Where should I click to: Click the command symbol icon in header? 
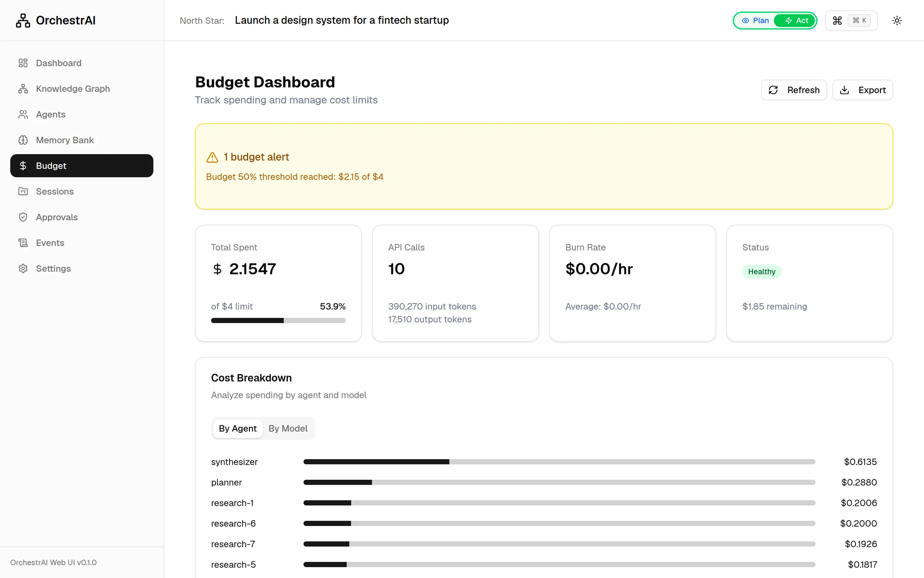click(x=837, y=20)
